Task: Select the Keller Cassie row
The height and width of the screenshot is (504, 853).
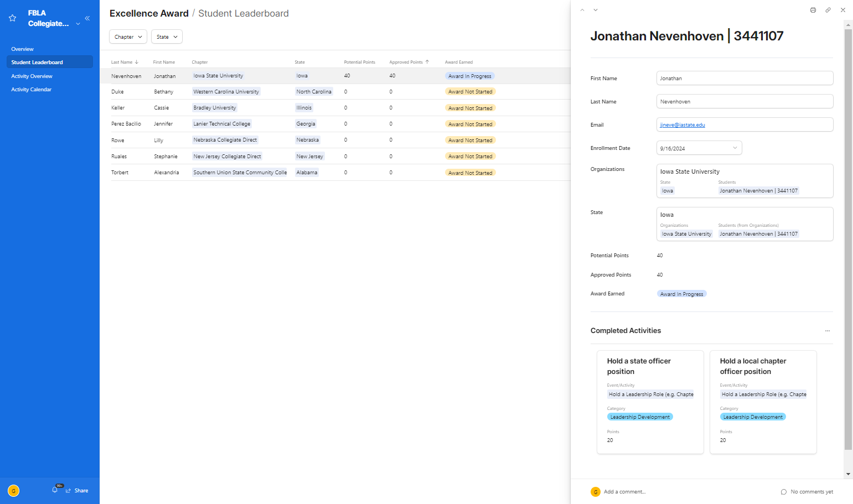Action: pyautogui.click(x=335, y=108)
